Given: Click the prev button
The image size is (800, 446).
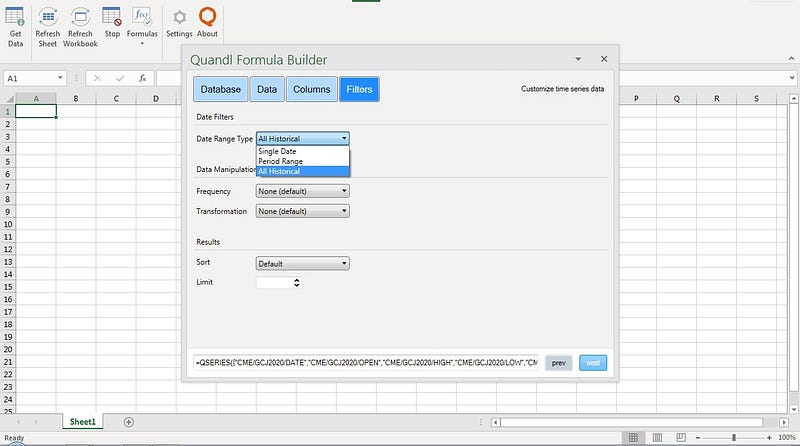Looking at the screenshot, I should tap(559, 363).
